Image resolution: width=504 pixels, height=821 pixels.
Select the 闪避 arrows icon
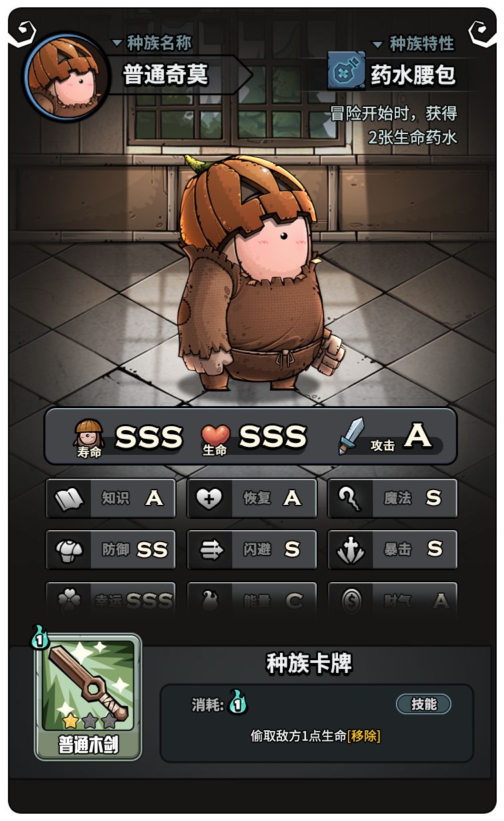[209, 550]
